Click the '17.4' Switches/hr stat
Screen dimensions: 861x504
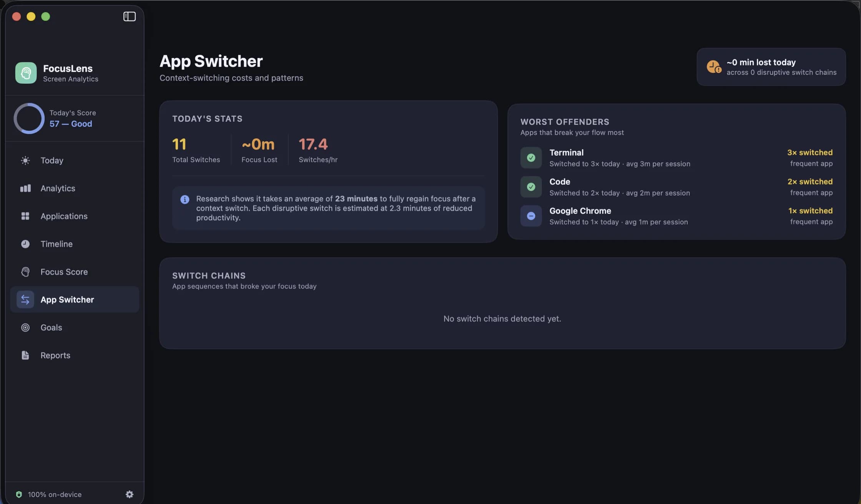point(313,145)
